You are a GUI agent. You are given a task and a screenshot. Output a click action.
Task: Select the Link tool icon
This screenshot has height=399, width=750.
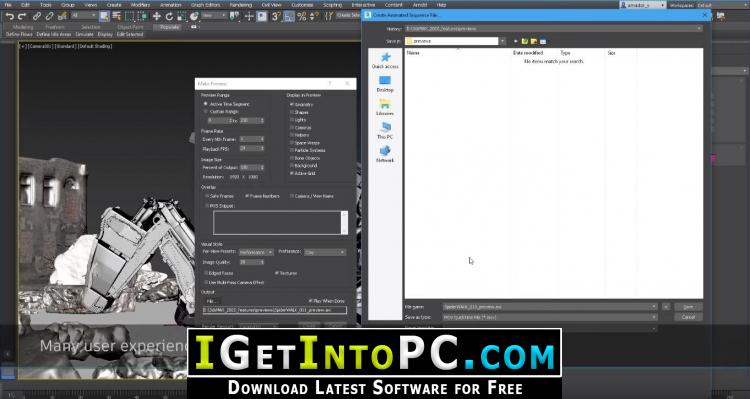(x=37, y=16)
